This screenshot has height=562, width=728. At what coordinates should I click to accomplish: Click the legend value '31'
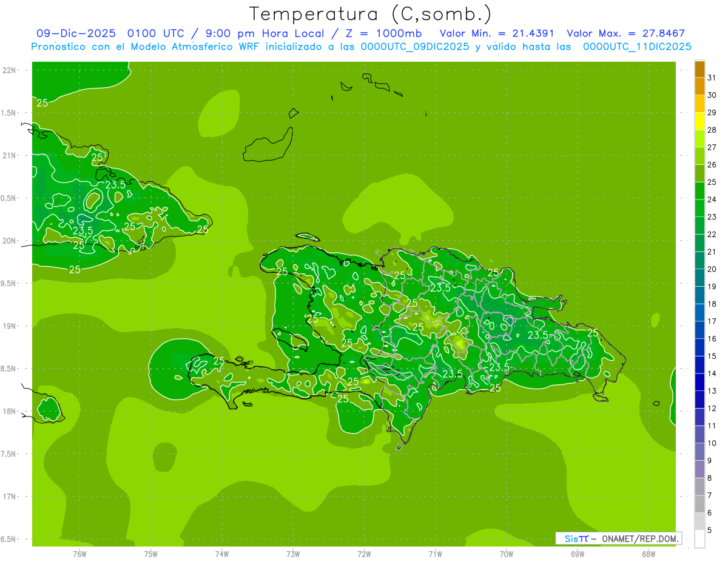pyautogui.click(x=712, y=78)
